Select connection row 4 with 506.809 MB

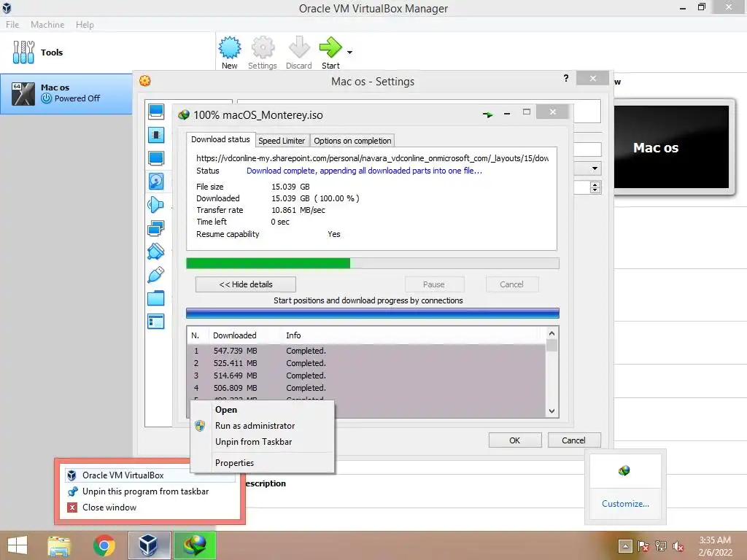[x=367, y=388]
